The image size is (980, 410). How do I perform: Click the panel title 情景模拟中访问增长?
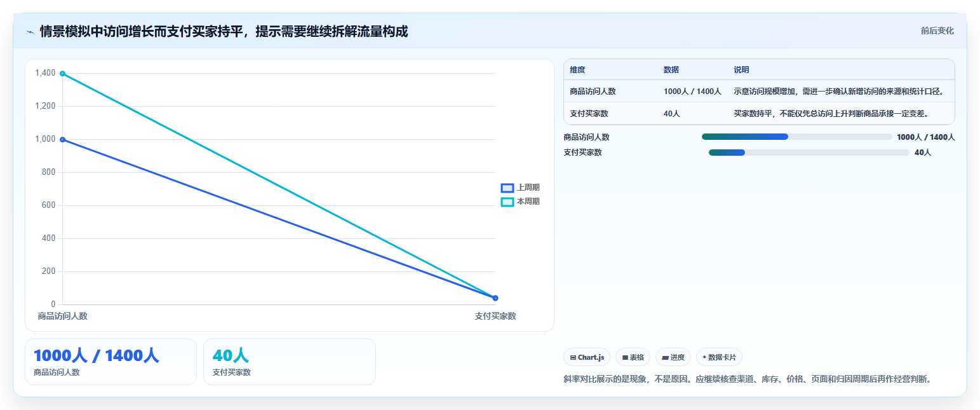[x=224, y=31]
